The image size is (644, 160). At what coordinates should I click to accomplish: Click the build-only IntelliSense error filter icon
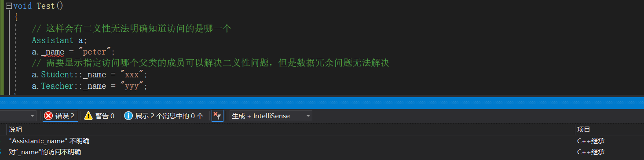point(217,116)
